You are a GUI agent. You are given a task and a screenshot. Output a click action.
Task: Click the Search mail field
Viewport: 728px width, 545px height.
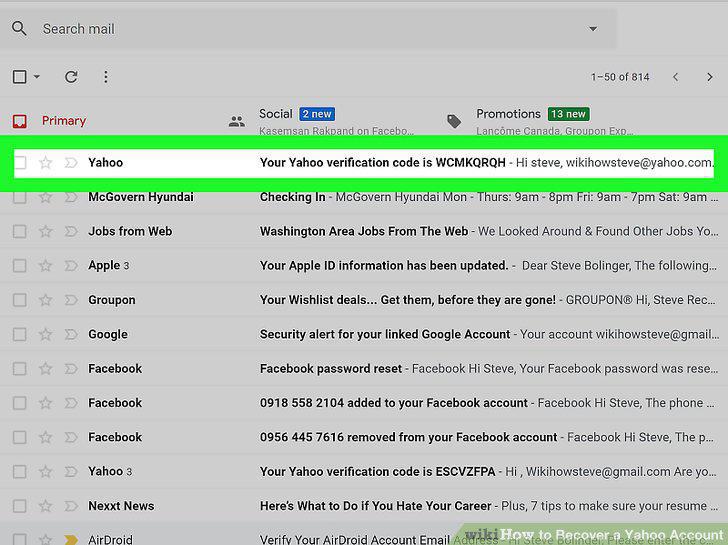point(306,29)
